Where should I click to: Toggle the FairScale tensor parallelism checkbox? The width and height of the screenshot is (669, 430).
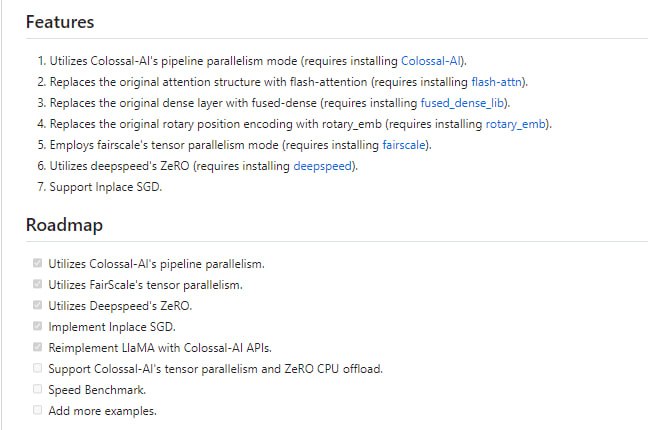point(37,285)
